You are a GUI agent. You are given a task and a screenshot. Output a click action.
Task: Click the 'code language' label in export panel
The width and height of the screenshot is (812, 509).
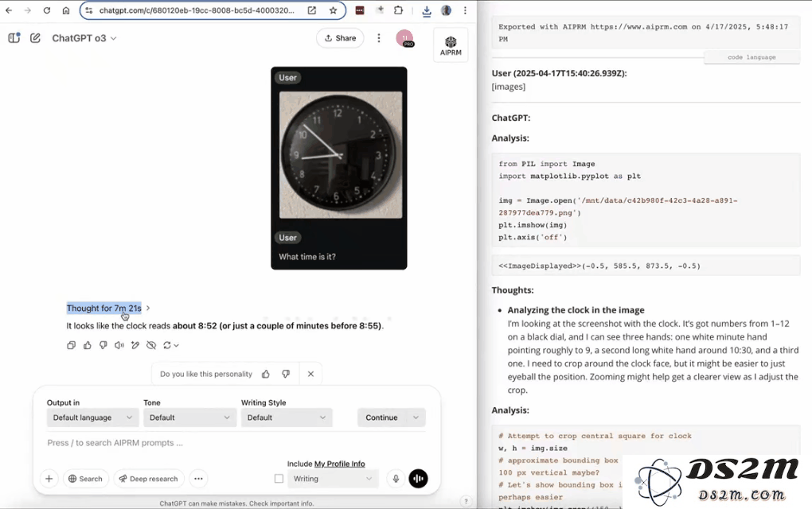751,57
